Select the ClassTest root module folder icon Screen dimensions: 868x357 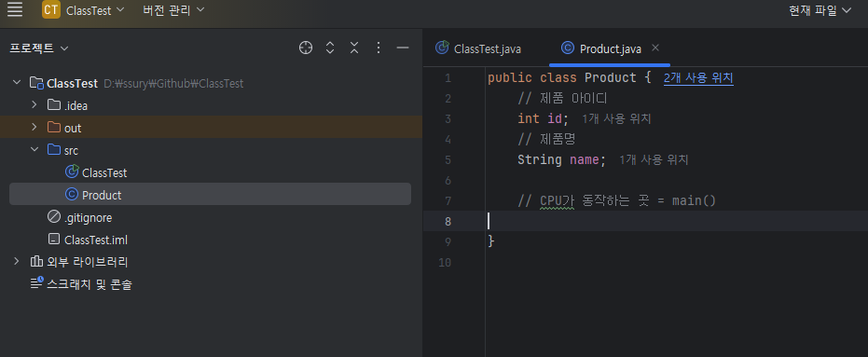click(36, 83)
